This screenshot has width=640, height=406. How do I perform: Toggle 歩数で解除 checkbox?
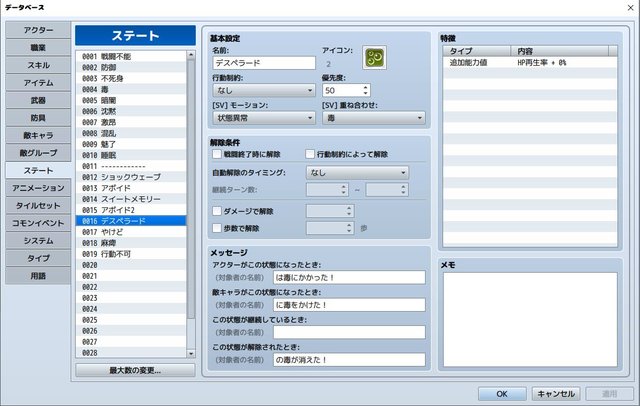pos(217,228)
